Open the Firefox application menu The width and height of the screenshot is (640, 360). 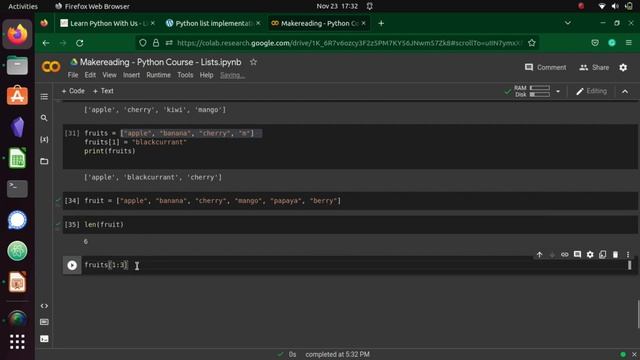(x=629, y=43)
